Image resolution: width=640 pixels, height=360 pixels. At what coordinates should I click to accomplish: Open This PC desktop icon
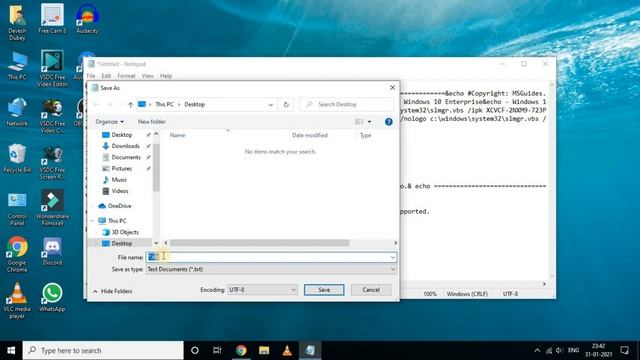[17, 65]
